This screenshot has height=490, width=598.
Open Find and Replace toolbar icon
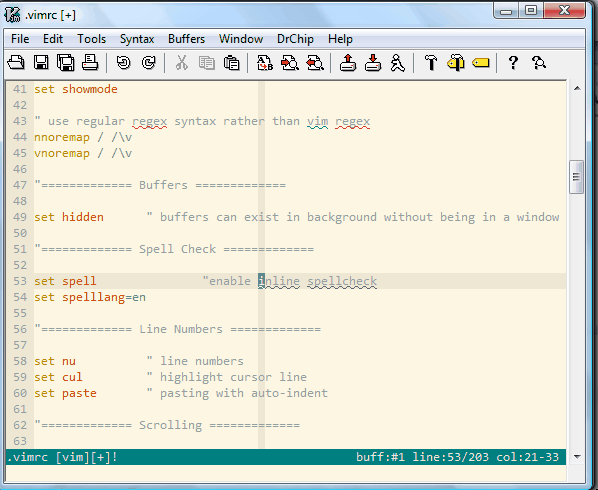265,63
